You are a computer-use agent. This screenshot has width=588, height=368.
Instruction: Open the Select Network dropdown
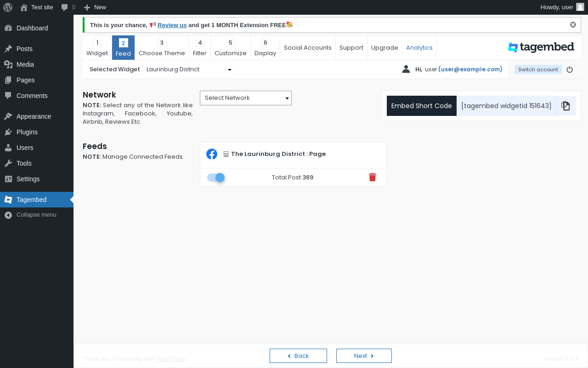pyautogui.click(x=246, y=98)
